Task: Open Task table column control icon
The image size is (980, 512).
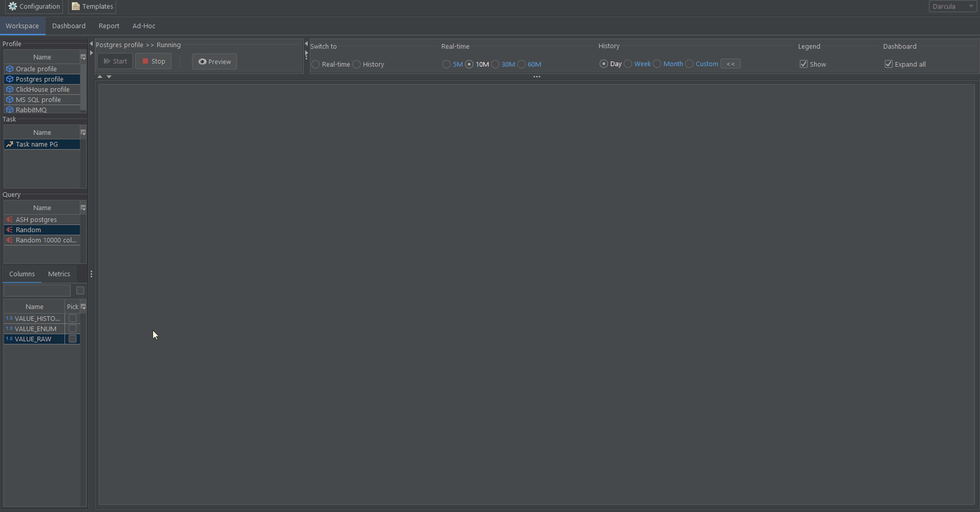Action: (83, 132)
